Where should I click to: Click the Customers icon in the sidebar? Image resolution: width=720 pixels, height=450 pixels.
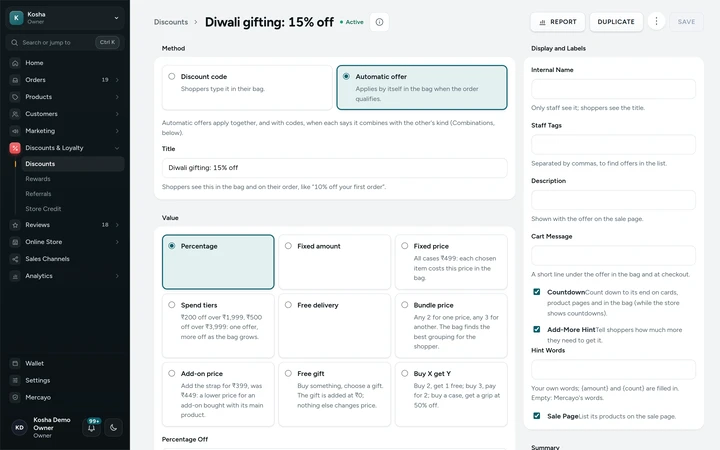pyautogui.click(x=15, y=114)
